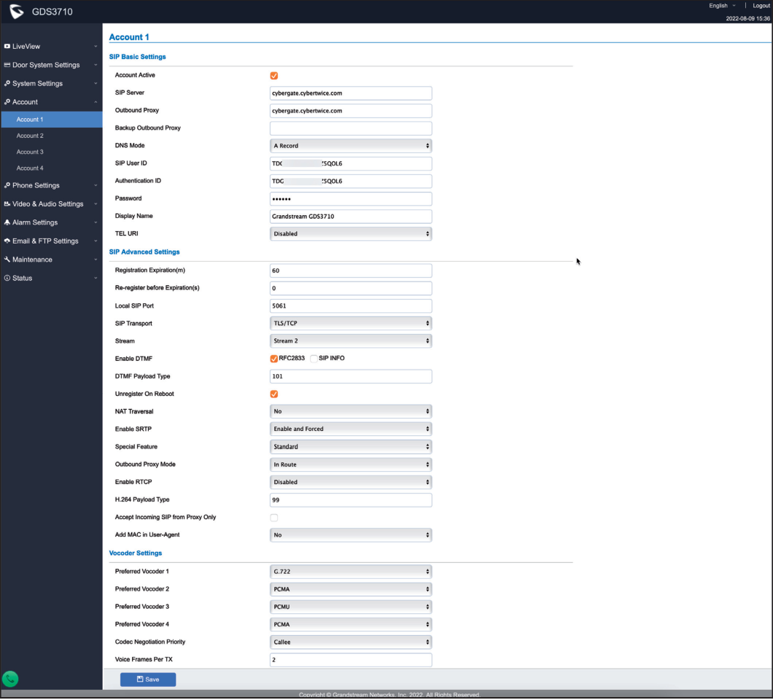773x700 pixels.
Task: Click the Logout link
Action: (761, 5)
